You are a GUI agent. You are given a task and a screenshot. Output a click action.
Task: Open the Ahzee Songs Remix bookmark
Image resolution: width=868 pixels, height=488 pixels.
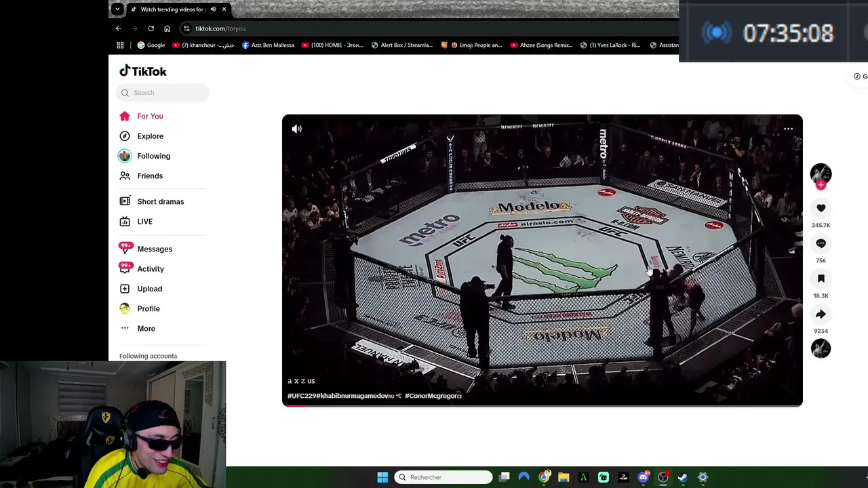(542, 45)
